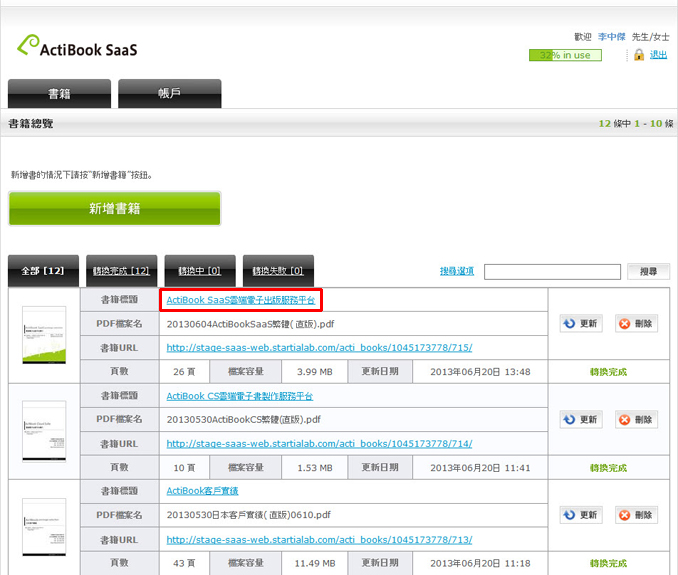This screenshot has width=678, height=575.
Task: Click the ActiBook SaaS logo
Action: [77, 46]
